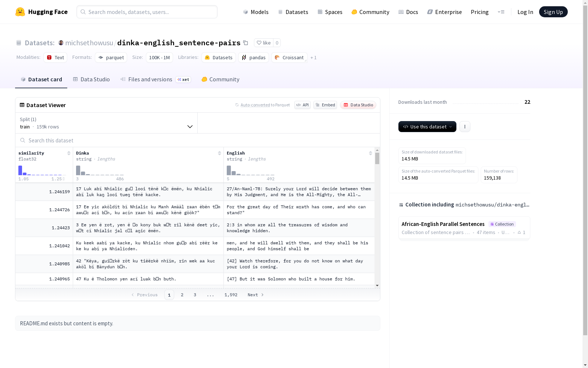Open Spaces in top navigation
Viewport: 588px width, 368px height.
330,12
